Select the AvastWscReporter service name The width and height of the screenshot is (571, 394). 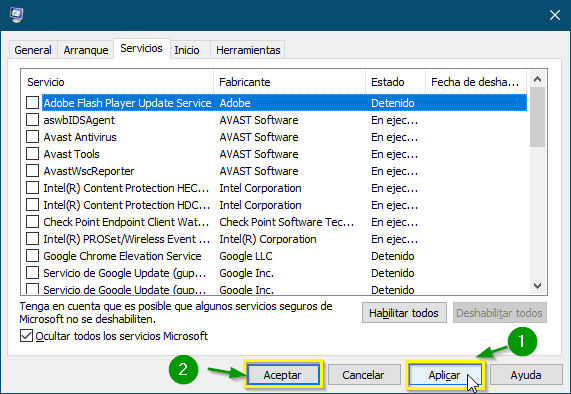point(89,171)
